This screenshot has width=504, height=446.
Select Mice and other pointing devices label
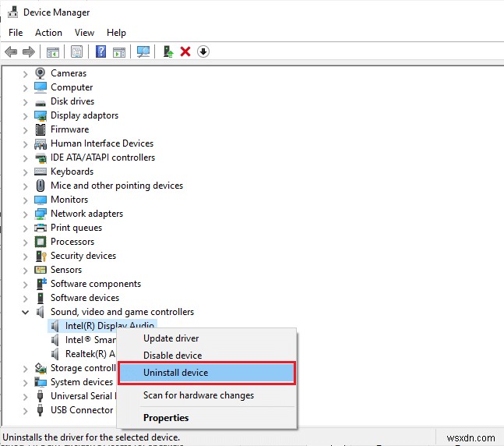point(117,186)
